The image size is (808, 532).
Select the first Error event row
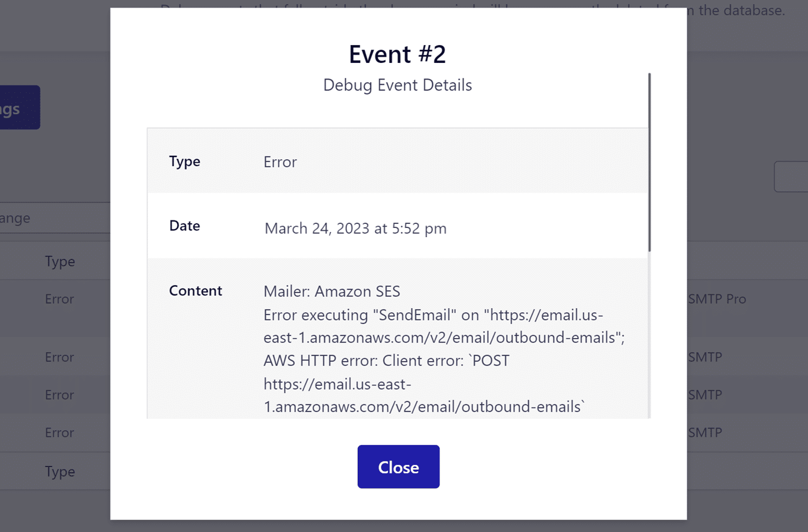point(59,299)
